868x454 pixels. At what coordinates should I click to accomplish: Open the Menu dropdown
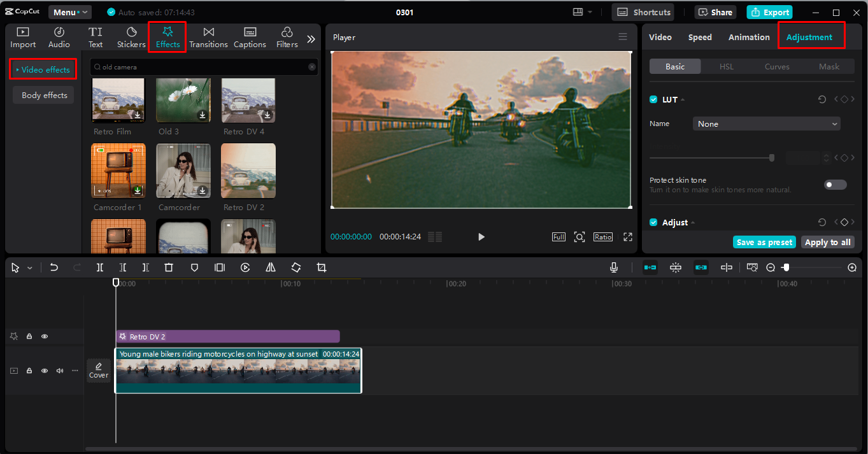pos(69,12)
